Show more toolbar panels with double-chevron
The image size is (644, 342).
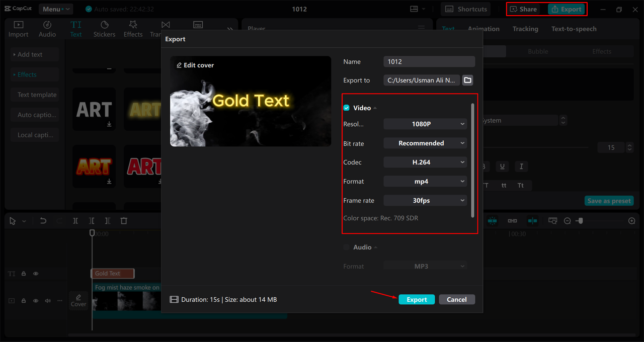230,29
